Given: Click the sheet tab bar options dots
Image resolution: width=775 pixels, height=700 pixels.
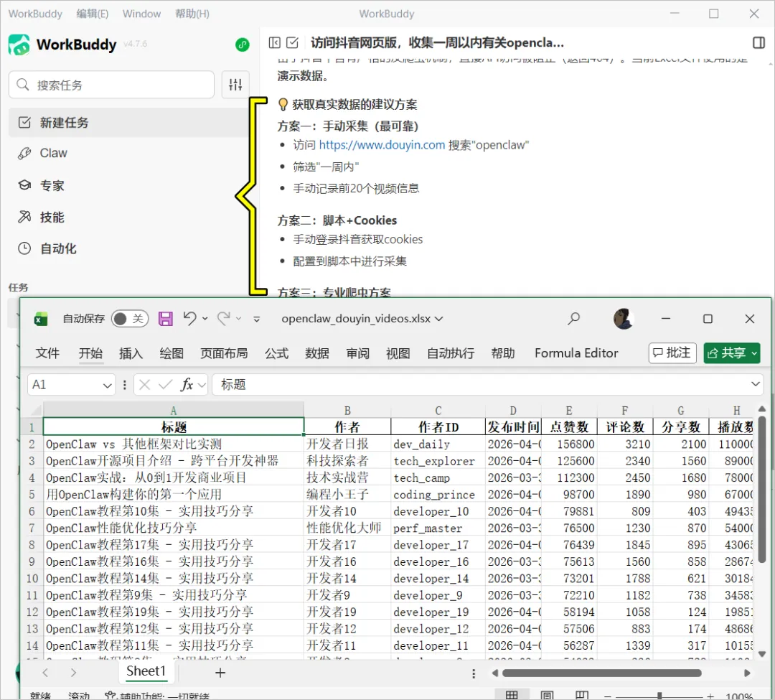Looking at the screenshot, I should tap(474, 674).
